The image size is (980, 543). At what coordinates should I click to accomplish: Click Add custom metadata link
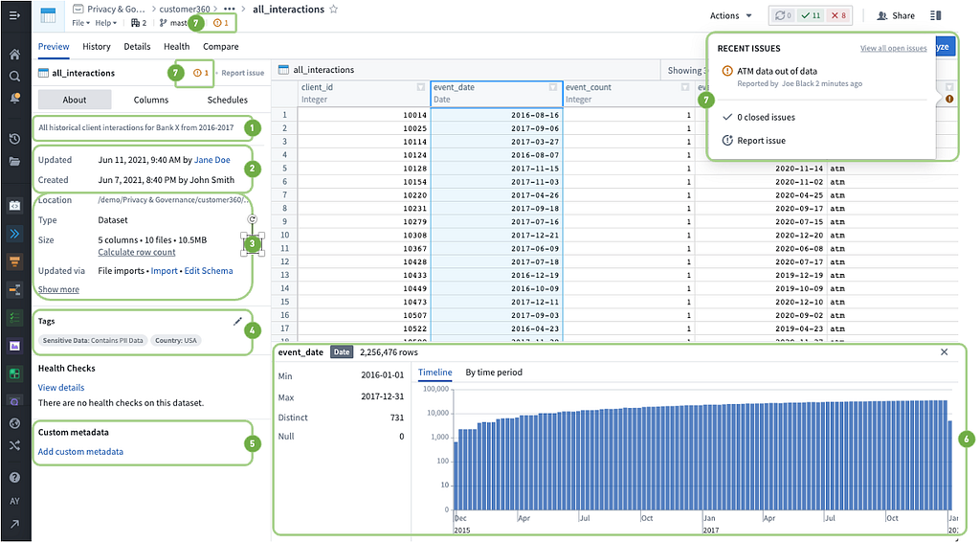[80, 452]
